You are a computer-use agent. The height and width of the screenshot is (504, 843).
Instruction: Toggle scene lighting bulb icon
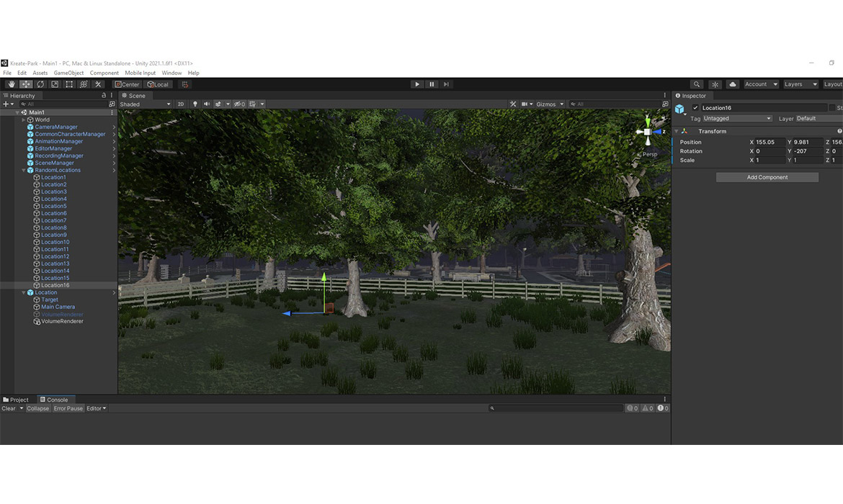[195, 104]
